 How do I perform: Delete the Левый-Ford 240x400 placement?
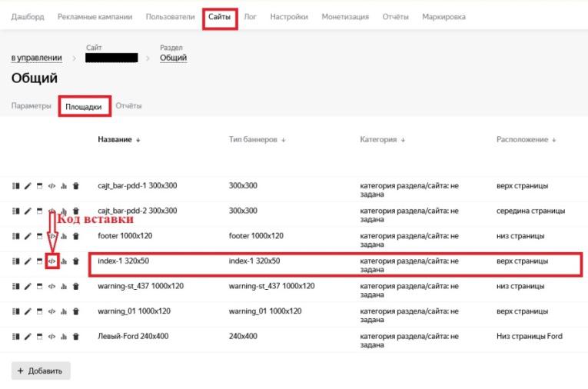pos(76,337)
